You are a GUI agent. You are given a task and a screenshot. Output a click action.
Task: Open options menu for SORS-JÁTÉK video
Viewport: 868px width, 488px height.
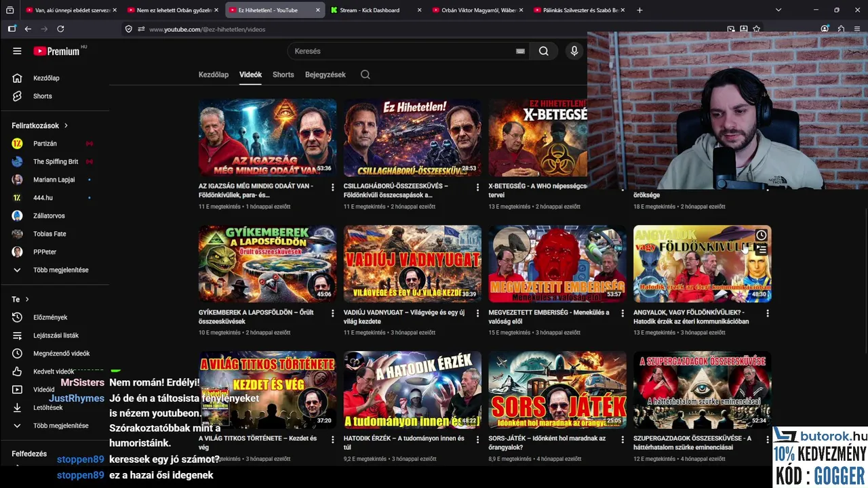623,439
